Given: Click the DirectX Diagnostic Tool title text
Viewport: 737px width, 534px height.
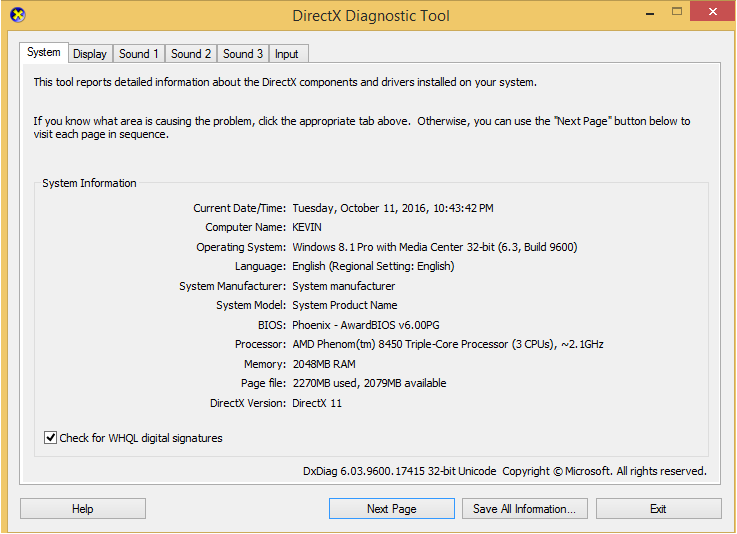Looking at the screenshot, I should [371, 16].
